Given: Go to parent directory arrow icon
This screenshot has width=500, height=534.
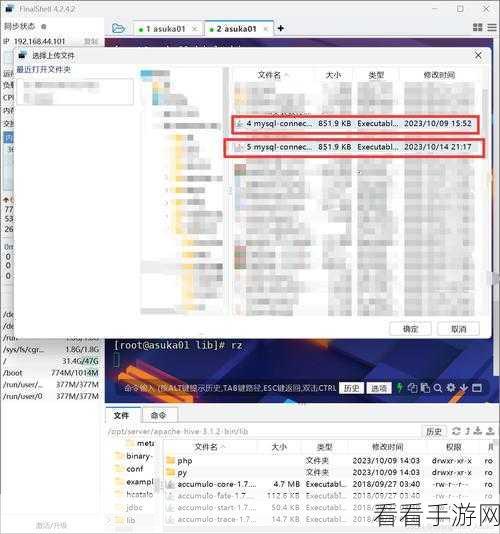Looking at the screenshot, I should (x=468, y=431).
